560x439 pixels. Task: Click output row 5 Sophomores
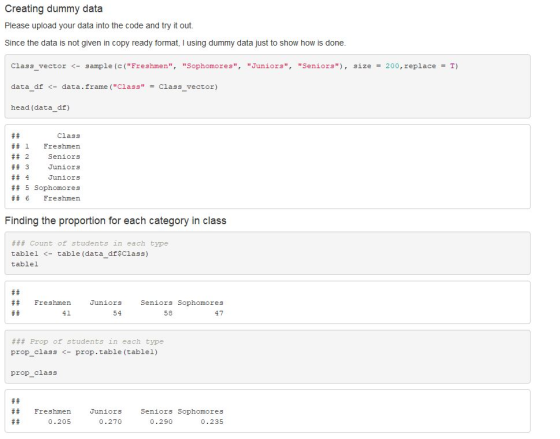46,188
